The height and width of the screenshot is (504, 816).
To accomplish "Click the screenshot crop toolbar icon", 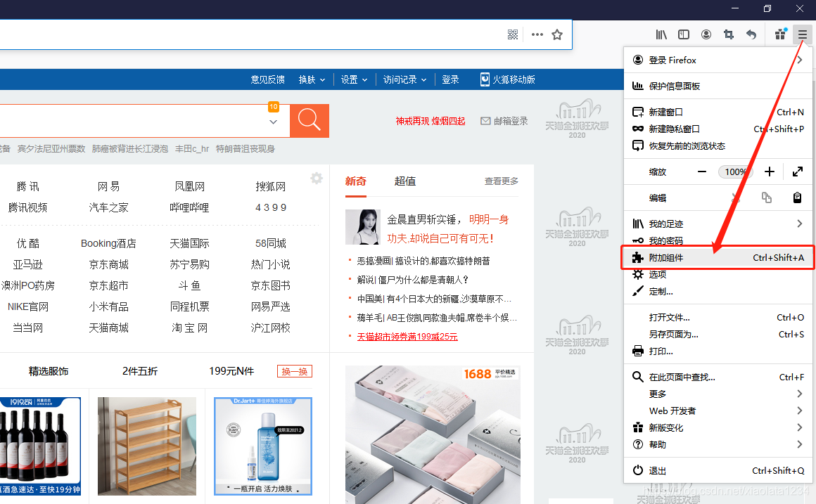I will (729, 35).
